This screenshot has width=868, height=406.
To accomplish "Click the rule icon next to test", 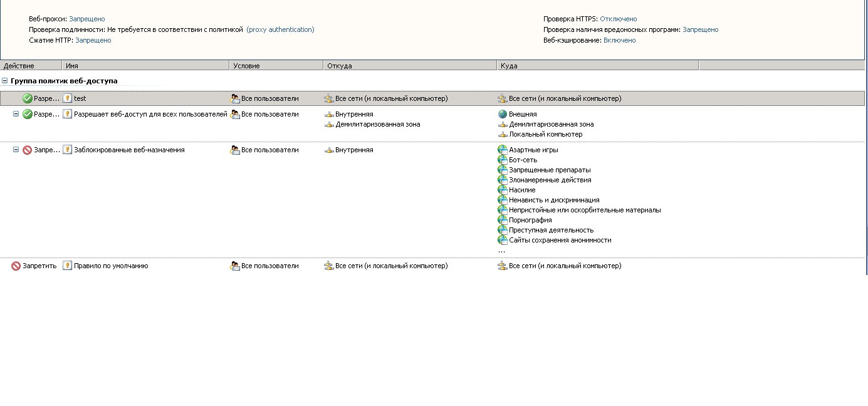I will pyautogui.click(x=68, y=98).
